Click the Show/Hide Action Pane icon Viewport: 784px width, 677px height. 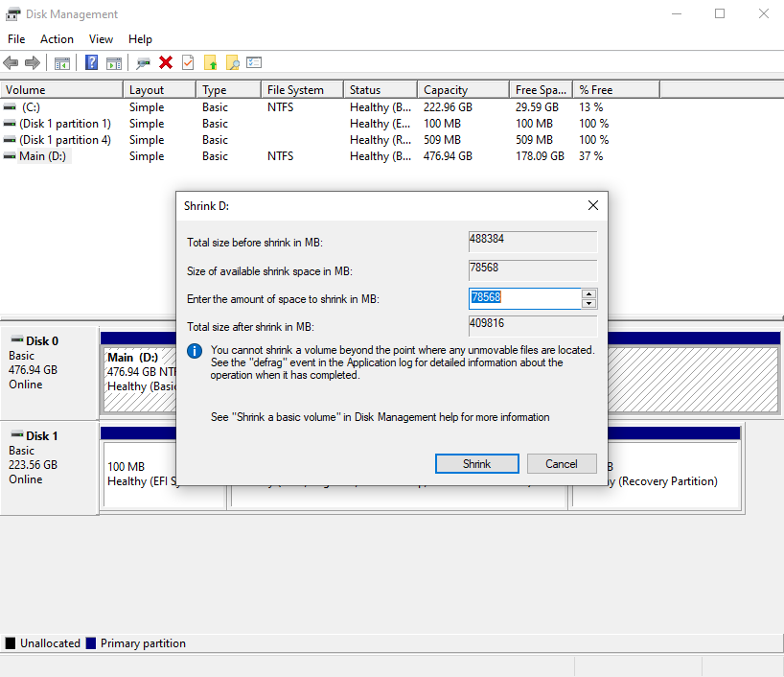point(114,63)
